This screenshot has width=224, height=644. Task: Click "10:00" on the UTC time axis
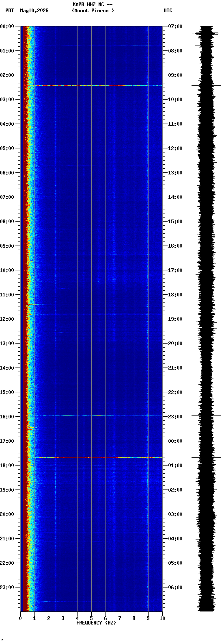[175, 100]
